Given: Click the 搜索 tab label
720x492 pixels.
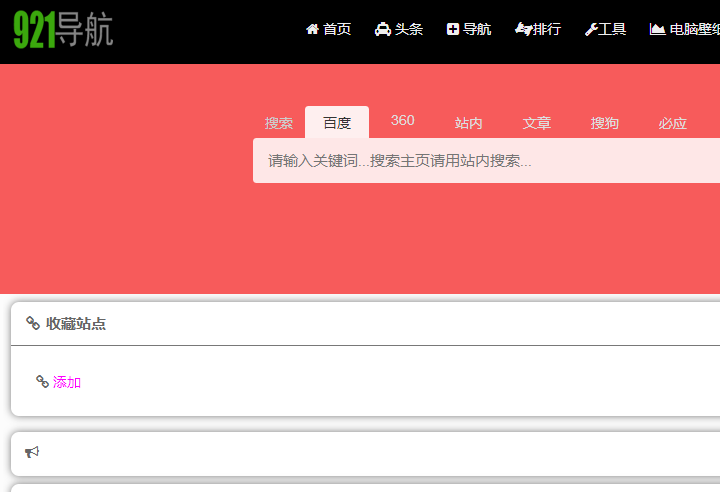Looking at the screenshot, I should point(279,123).
